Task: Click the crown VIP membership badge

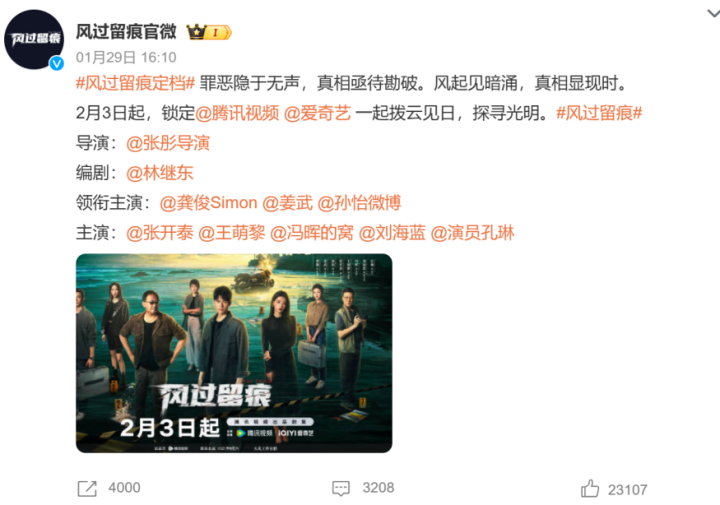Action: (x=209, y=32)
